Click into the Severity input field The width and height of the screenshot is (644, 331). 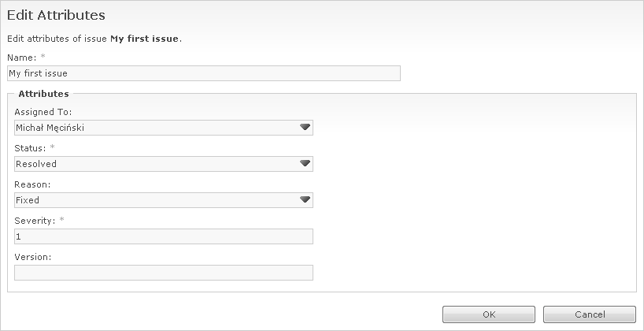coord(164,236)
